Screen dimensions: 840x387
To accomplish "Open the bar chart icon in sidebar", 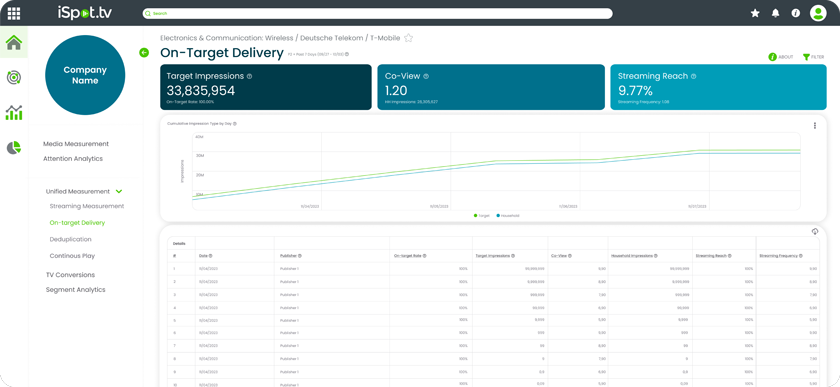I will click(14, 113).
